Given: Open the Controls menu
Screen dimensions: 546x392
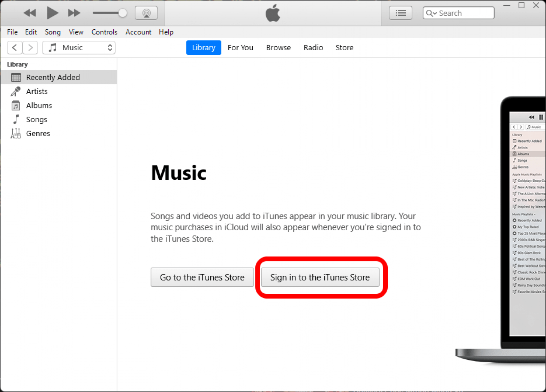Looking at the screenshot, I should (104, 32).
